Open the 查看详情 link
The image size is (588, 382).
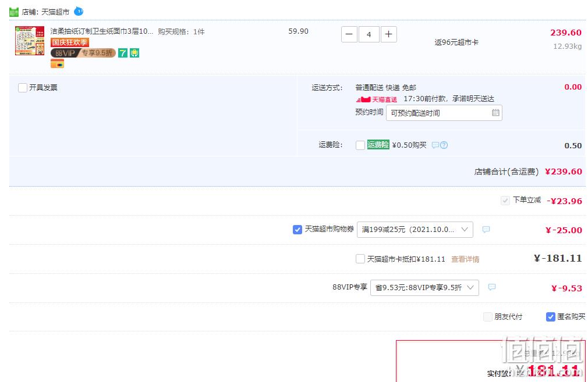coord(465,259)
